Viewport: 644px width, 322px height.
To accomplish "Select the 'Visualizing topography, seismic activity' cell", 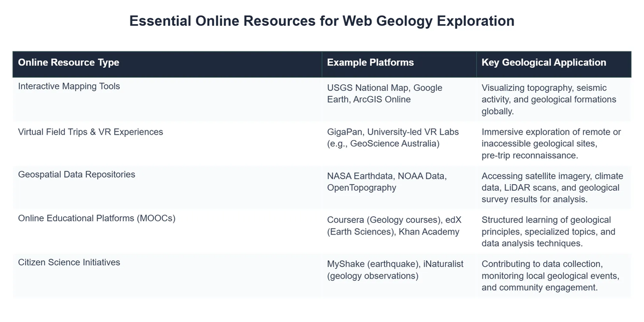I will click(x=554, y=99).
